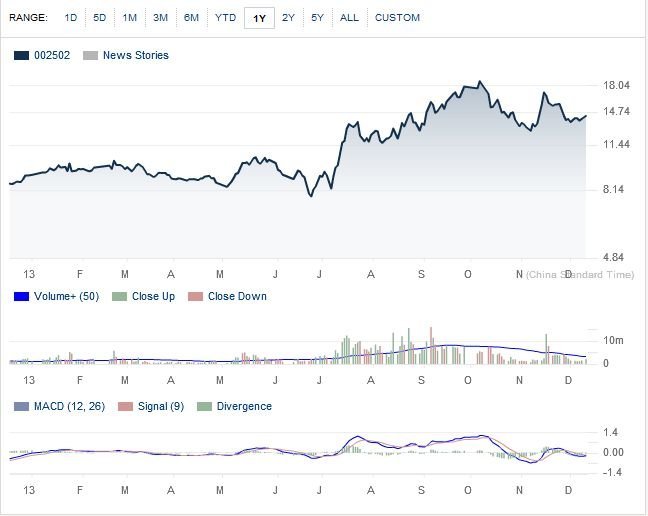Show ALL historical data
648x516 pixels.
(349, 18)
